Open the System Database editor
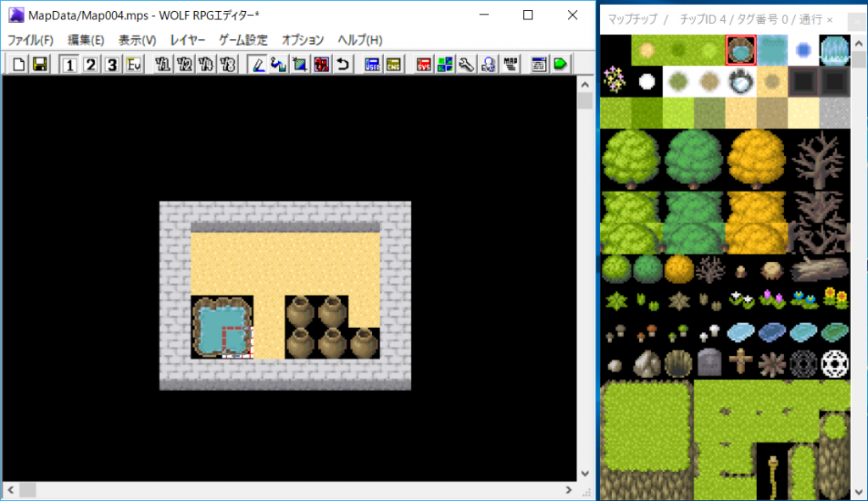This screenshot has height=501, width=868. coord(423,64)
